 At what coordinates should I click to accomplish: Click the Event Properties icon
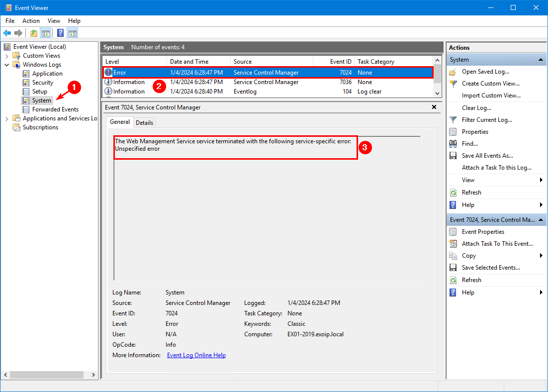[x=453, y=232]
